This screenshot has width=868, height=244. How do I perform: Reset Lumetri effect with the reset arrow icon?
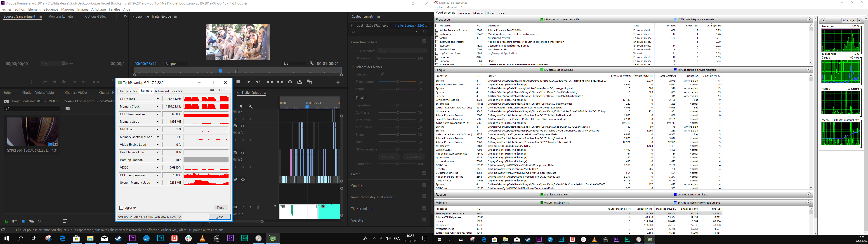(x=424, y=31)
